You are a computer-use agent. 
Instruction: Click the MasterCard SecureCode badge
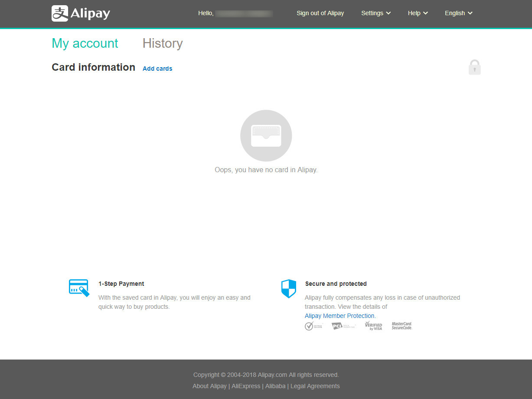click(x=402, y=326)
